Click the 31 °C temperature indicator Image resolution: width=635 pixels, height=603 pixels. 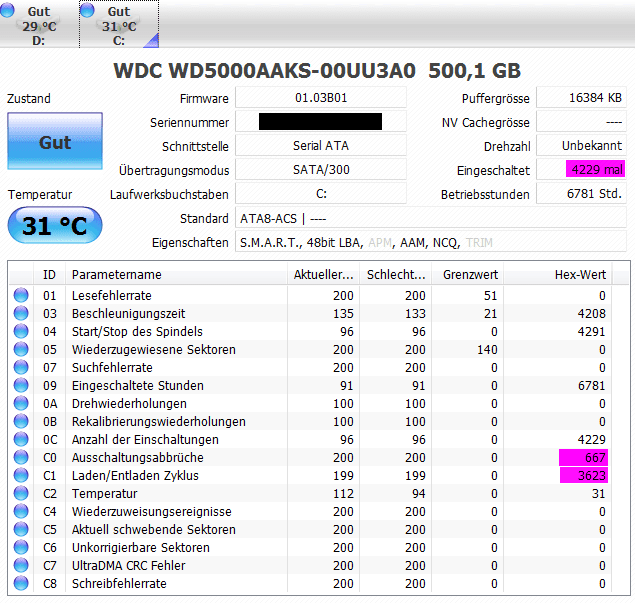(x=55, y=225)
